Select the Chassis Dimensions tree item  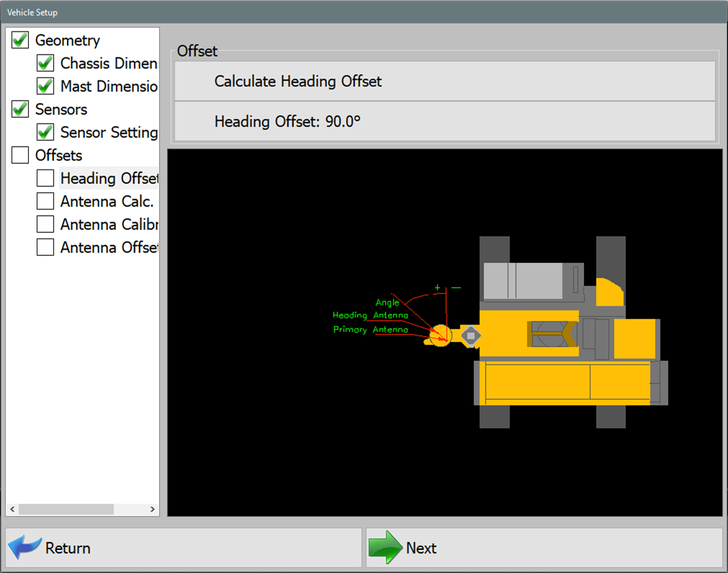coord(108,63)
